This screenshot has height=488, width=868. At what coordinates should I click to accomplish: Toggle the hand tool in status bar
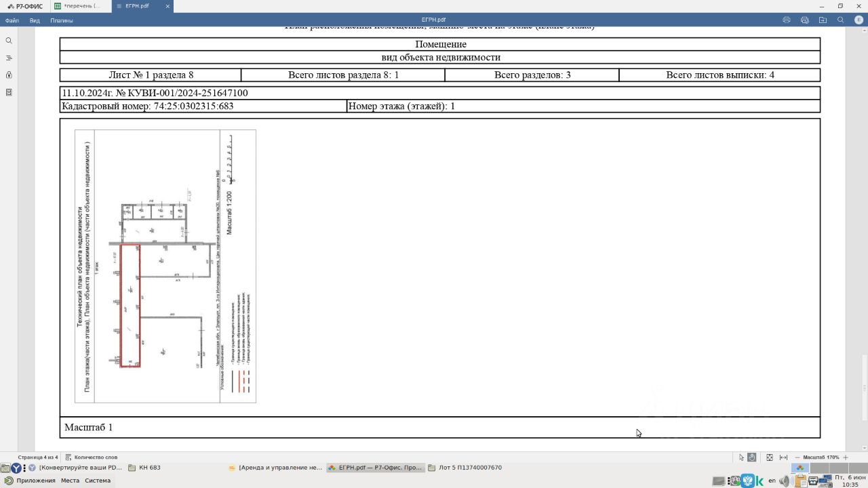(752, 457)
